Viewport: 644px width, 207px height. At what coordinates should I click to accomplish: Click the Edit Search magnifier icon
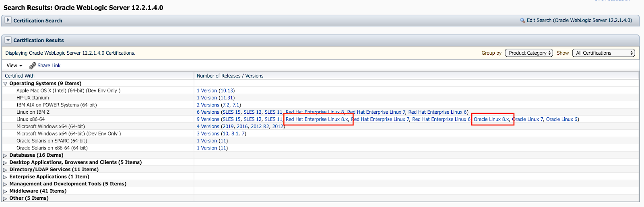click(522, 20)
